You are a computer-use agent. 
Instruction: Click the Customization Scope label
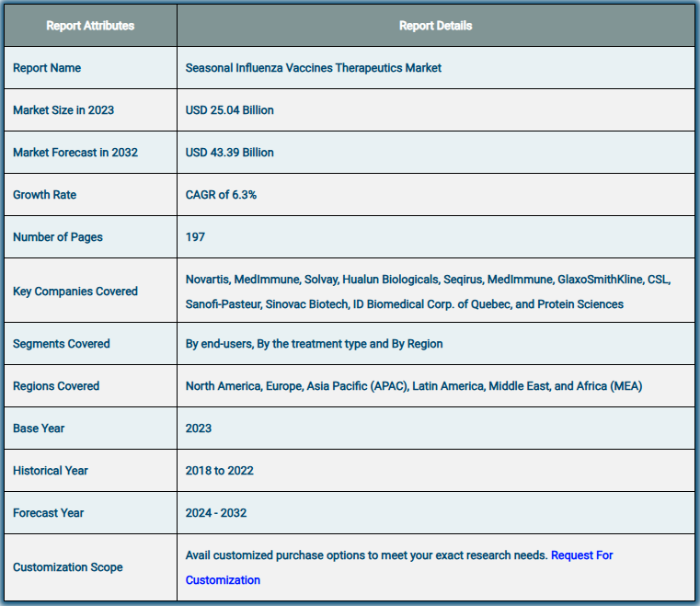[68, 567]
